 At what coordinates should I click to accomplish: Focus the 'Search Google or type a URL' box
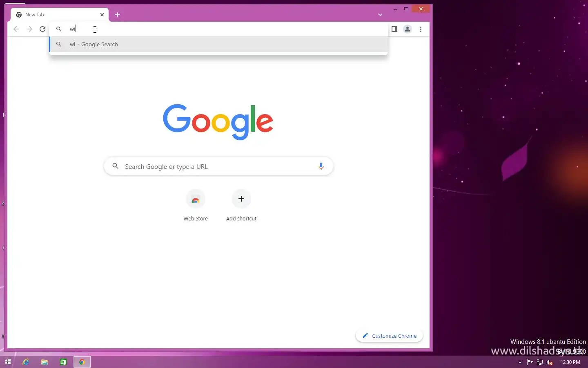pyautogui.click(x=218, y=166)
